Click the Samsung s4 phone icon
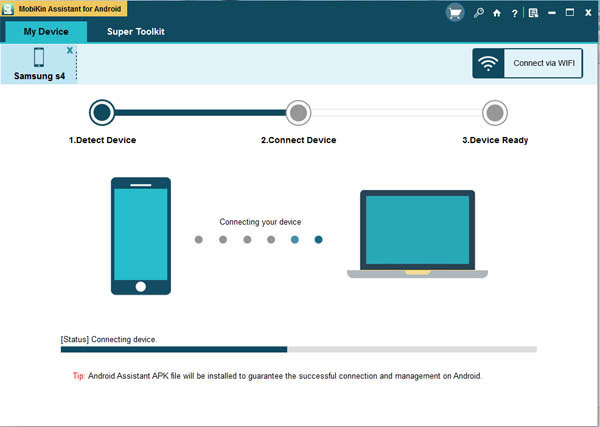This screenshot has width=600, height=427. click(x=39, y=57)
